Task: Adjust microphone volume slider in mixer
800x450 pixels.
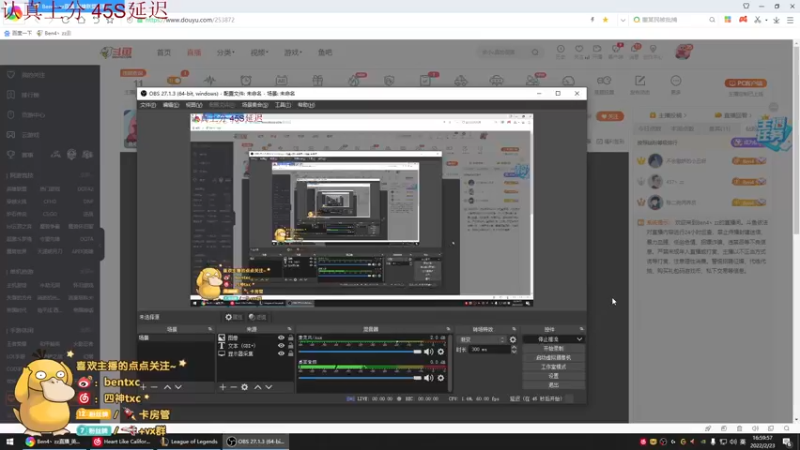Action: [x=360, y=352]
